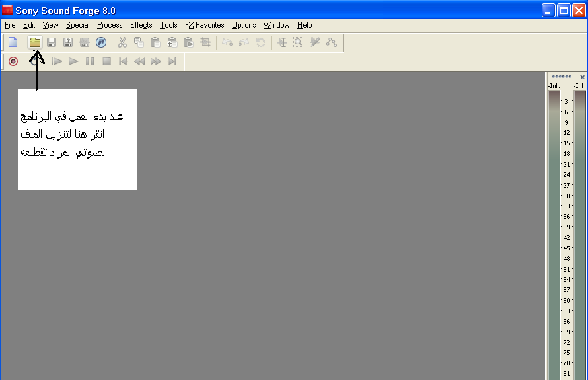Open the Process menu
This screenshot has height=380, width=588.
(110, 25)
